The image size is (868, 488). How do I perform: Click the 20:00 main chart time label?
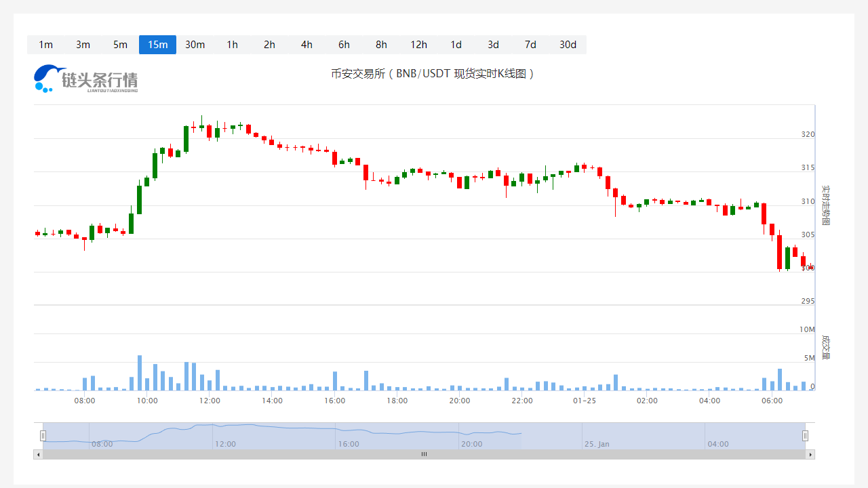(460, 401)
